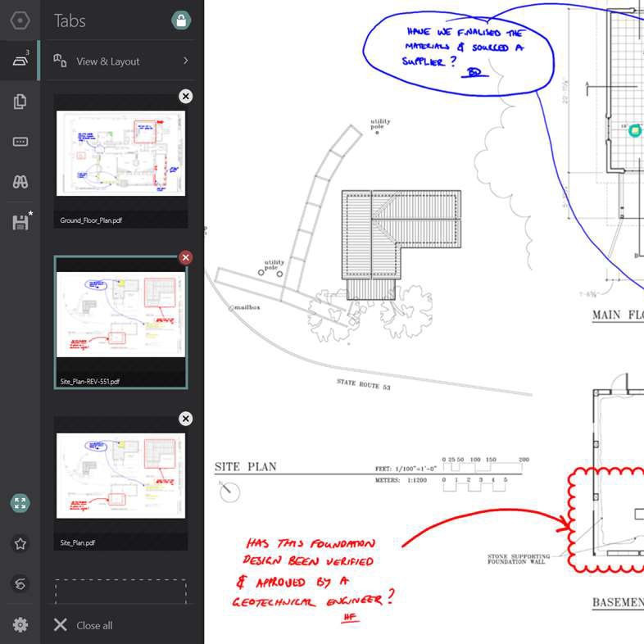Toggle the fullscreen expand icon
The image size is (644, 644).
[x=20, y=503]
